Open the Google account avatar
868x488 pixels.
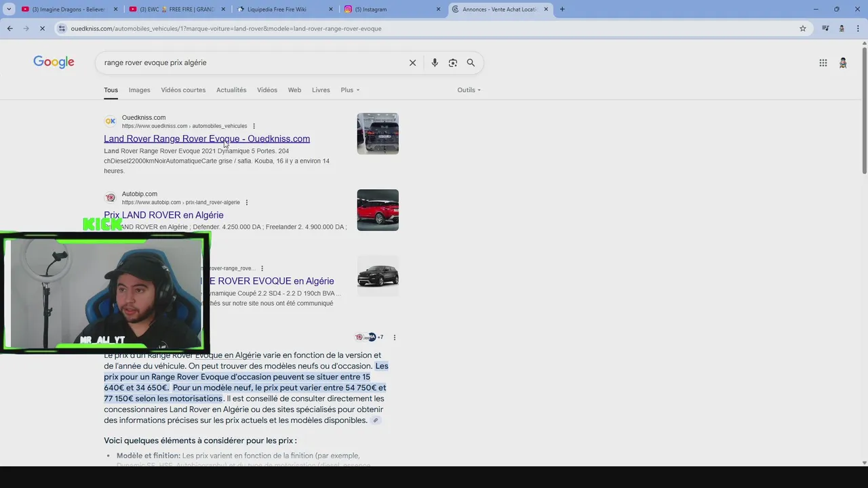(x=843, y=62)
